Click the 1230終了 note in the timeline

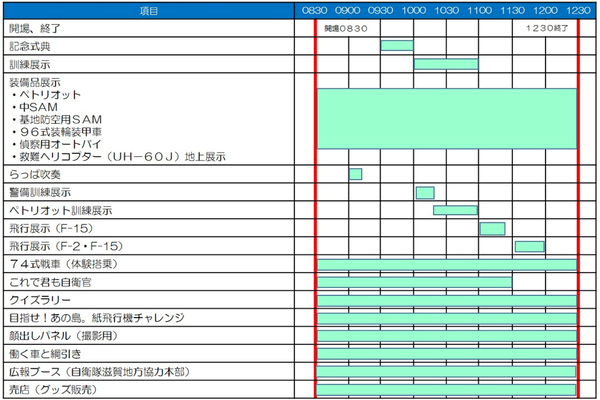(547, 28)
